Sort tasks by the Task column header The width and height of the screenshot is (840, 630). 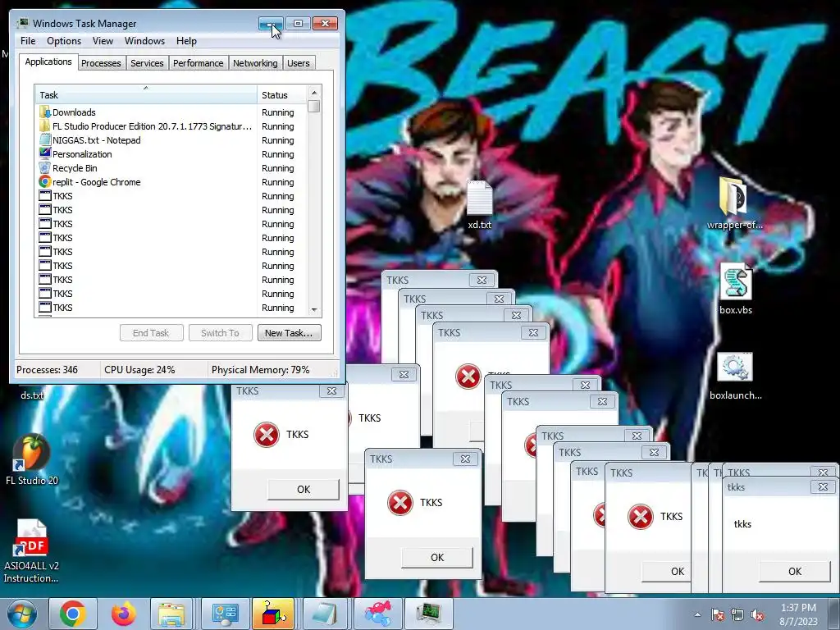click(146, 95)
